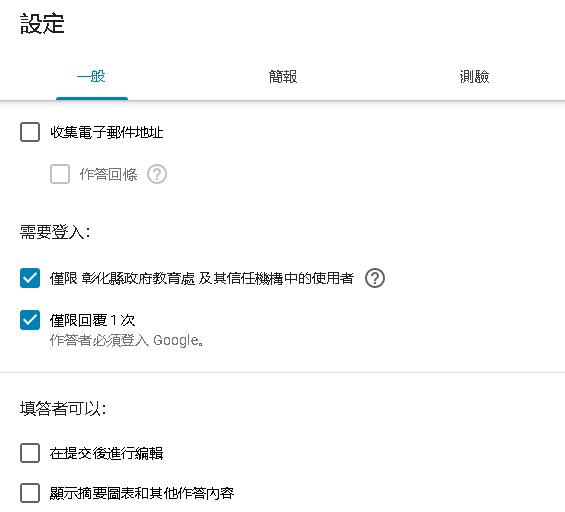
Task: Click the 在提交後進行編輯 label text
Action: [x=107, y=453]
